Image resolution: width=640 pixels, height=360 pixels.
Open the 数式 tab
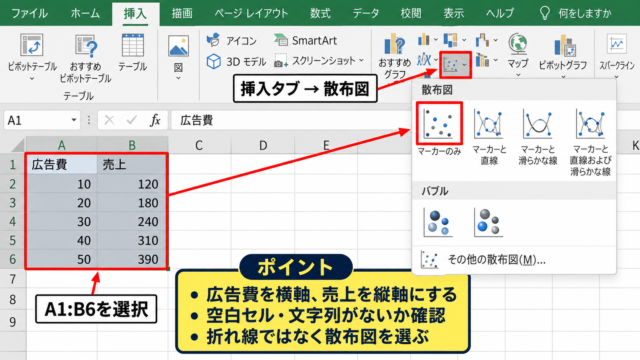320,13
